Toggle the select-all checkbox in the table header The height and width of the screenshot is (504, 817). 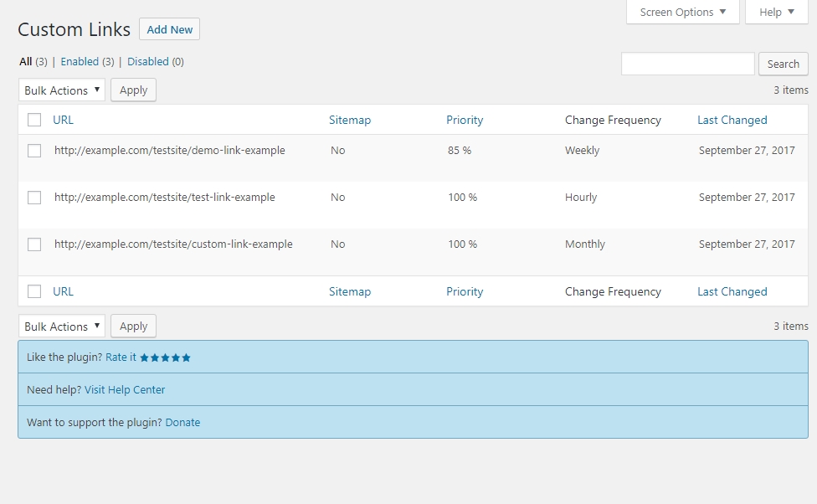[x=34, y=120]
